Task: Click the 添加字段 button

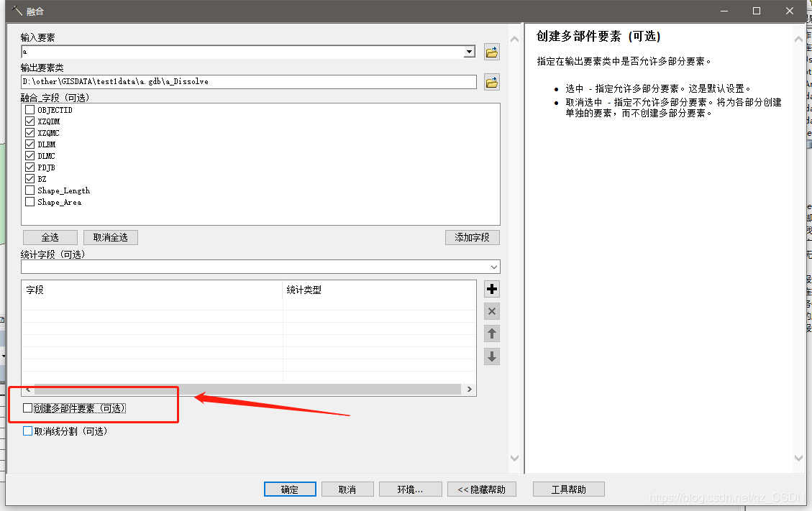Action: point(473,237)
